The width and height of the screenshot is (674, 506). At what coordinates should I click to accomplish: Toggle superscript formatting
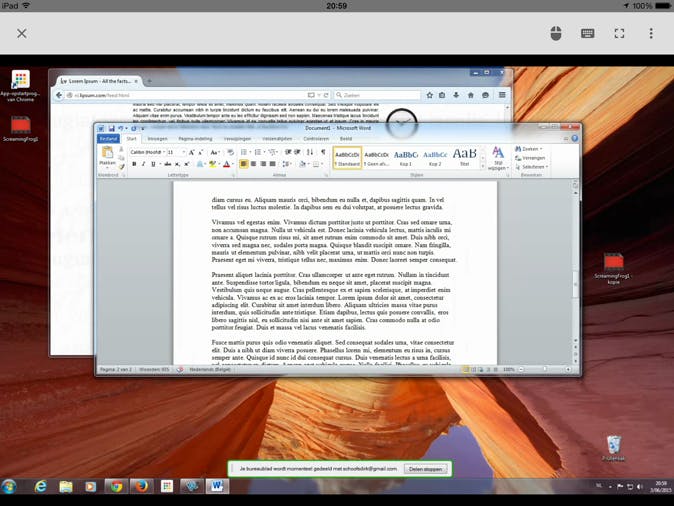[x=187, y=164]
